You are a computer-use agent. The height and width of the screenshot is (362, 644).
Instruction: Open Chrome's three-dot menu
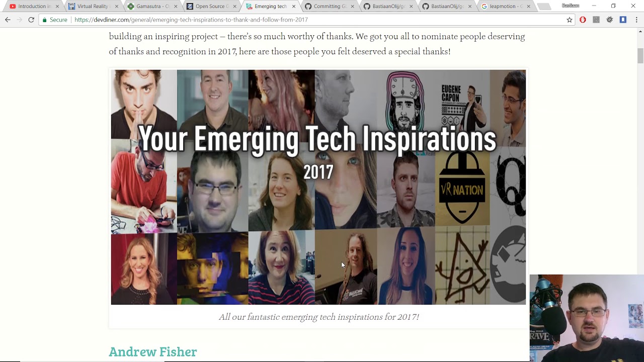636,20
